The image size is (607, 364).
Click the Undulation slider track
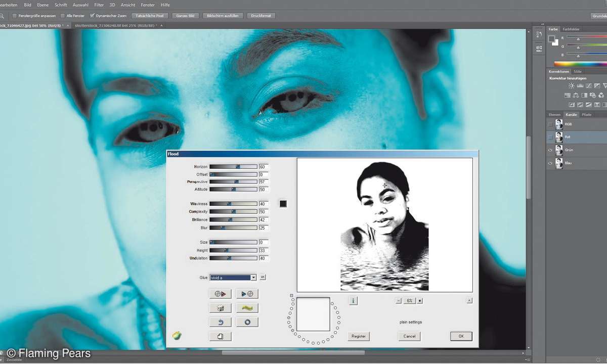point(233,258)
